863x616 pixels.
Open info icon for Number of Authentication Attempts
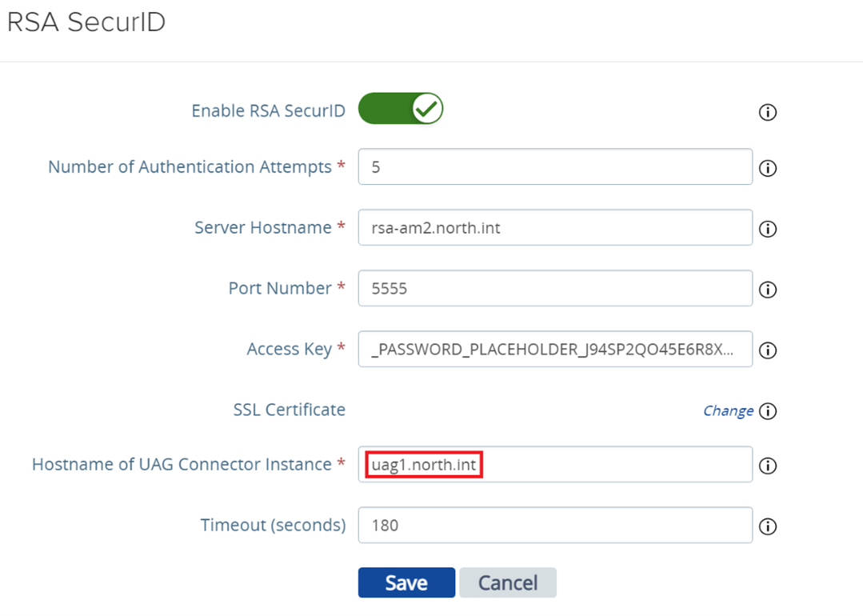pos(767,168)
